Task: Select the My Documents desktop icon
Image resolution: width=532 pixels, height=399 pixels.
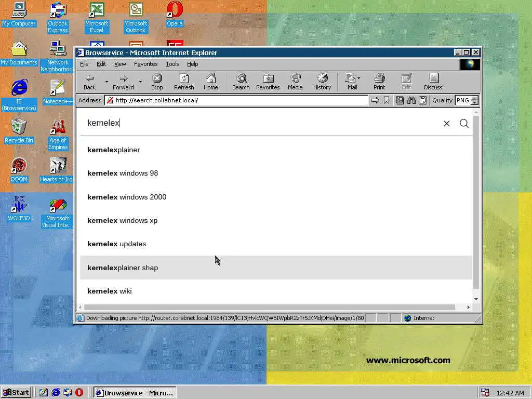Action: click(x=19, y=54)
